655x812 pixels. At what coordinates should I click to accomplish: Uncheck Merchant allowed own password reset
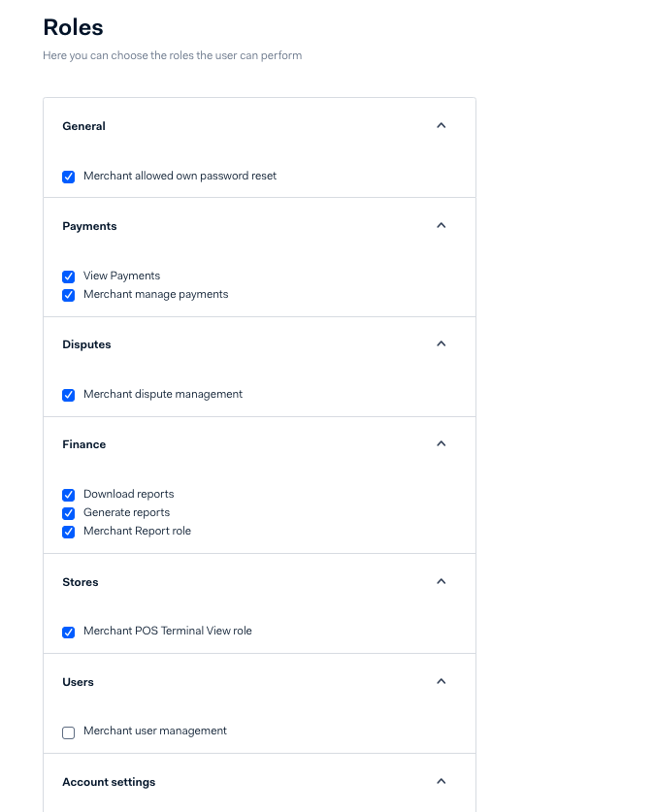click(x=69, y=177)
